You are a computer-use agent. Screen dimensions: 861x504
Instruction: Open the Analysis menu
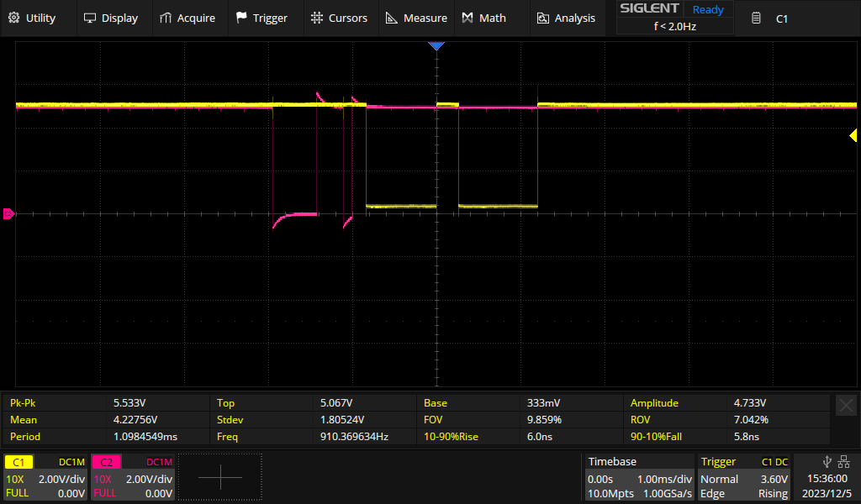coord(566,18)
